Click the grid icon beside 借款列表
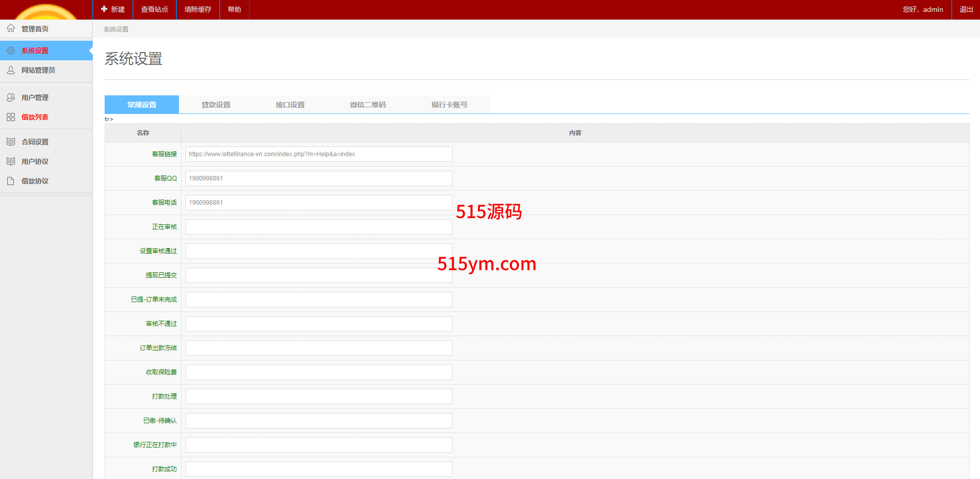980x479 pixels. pyautogui.click(x=11, y=117)
